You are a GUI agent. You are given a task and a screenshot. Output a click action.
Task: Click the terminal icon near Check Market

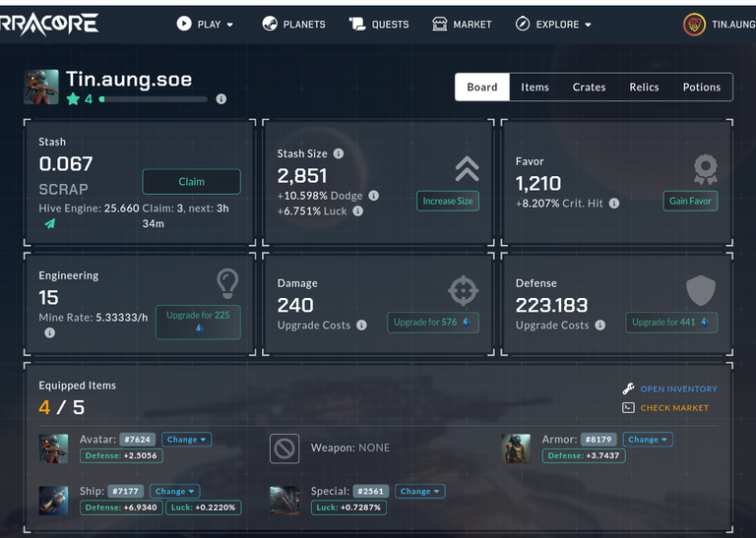pos(628,408)
